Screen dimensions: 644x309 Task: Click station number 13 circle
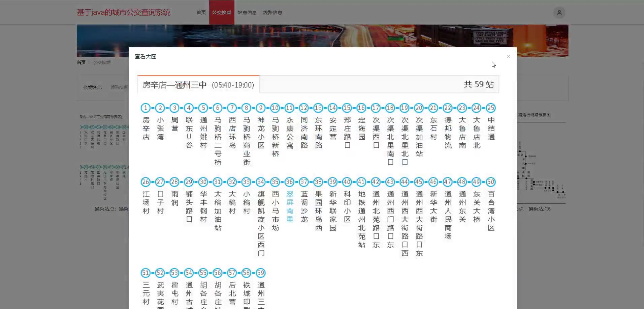pos(318,108)
